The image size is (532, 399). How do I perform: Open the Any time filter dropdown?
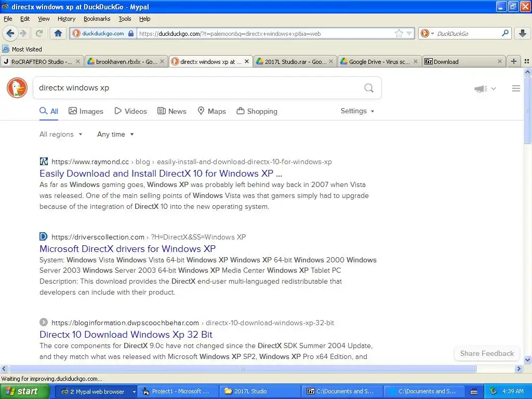pos(115,134)
